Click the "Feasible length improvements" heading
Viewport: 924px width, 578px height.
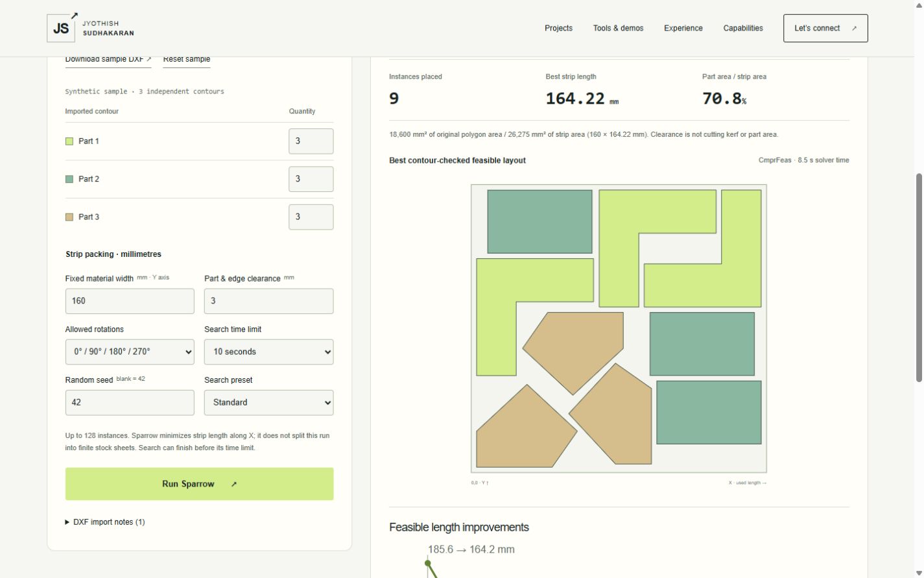tap(459, 527)
